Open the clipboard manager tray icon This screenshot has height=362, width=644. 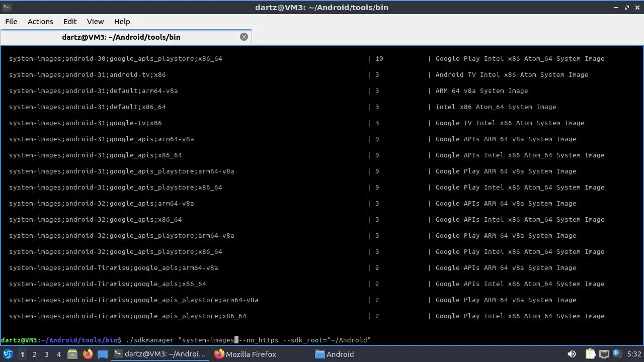[590, 354]
